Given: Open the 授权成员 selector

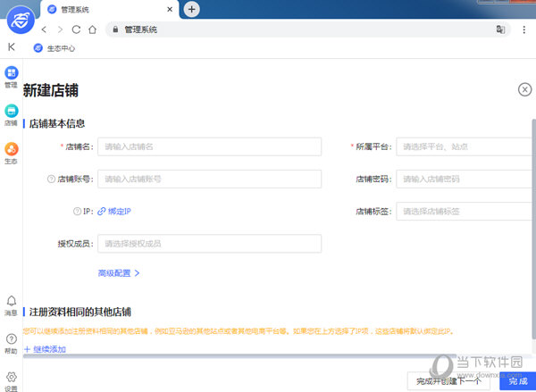Looking at the screenshot, I should tap(210, 243).
